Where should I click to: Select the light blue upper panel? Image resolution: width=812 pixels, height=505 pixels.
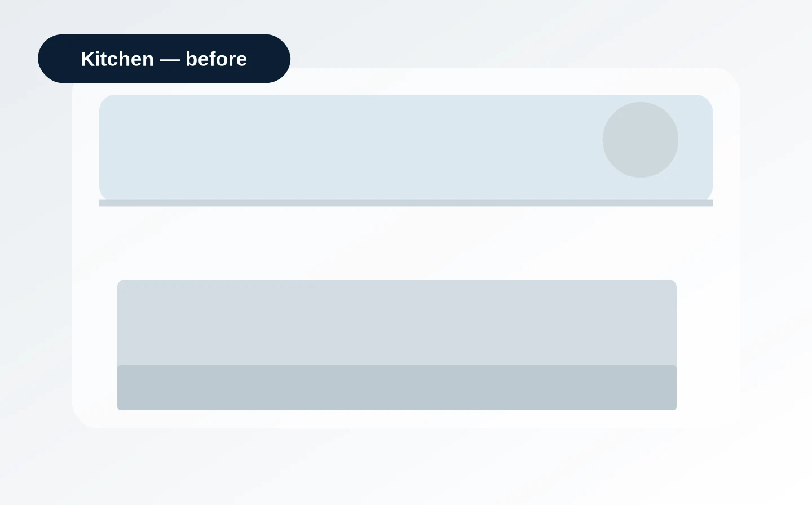click(x=406, y=147)
